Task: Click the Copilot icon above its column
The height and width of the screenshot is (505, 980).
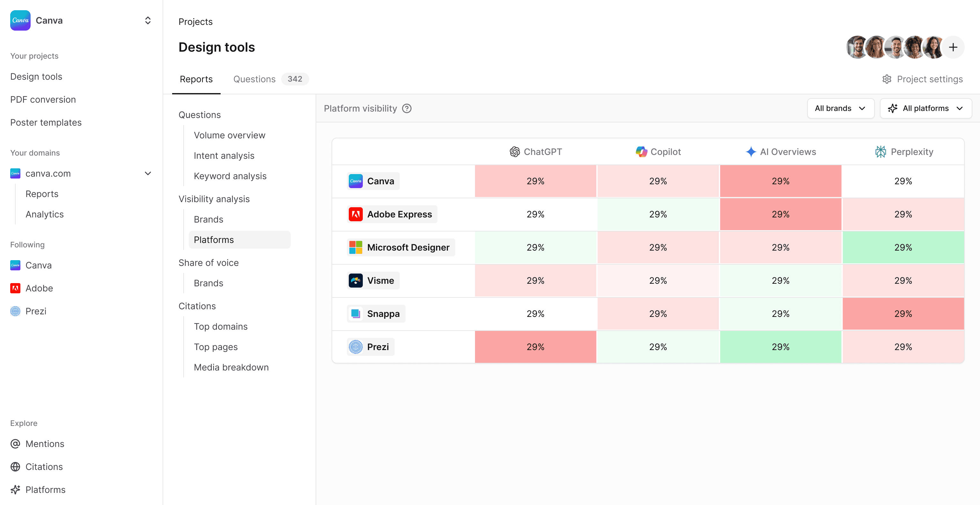Action: pyautogui.click(x=641, y=151)
